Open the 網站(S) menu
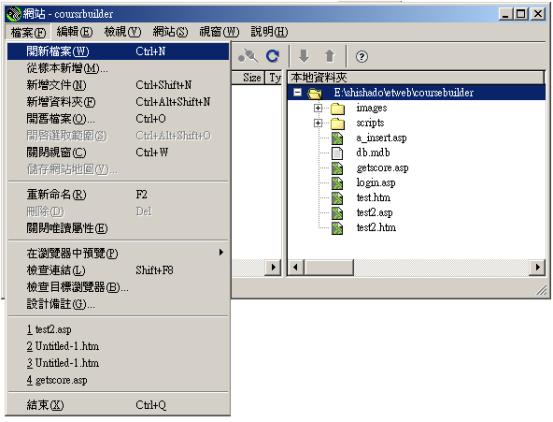Image resolution: width=553 pixels, height=422 pixels. coord(170,32)
